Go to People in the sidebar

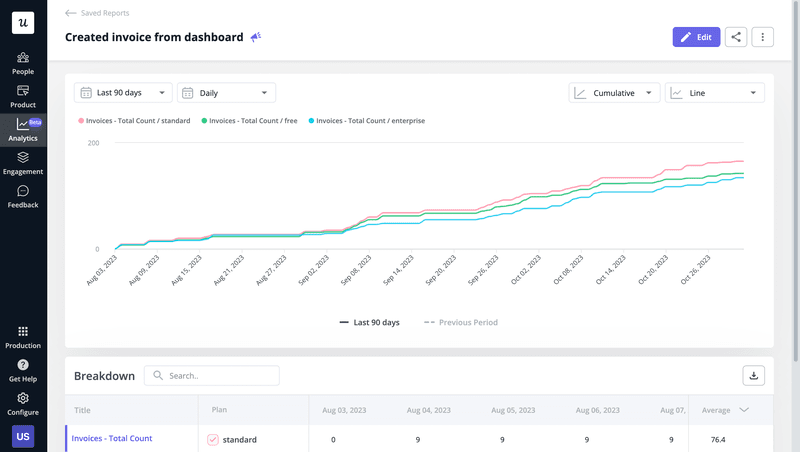(23, 63)
